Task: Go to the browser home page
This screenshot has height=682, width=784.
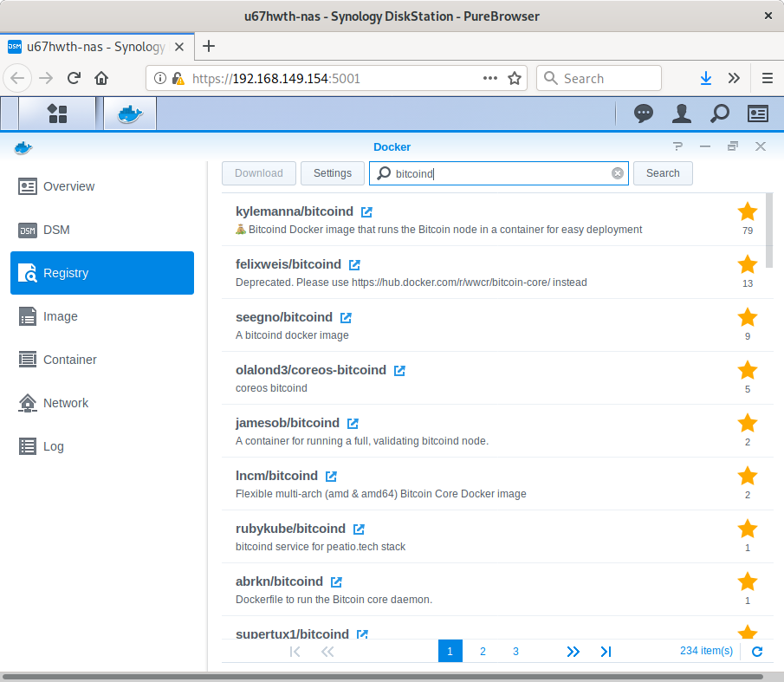Action: 101,78
